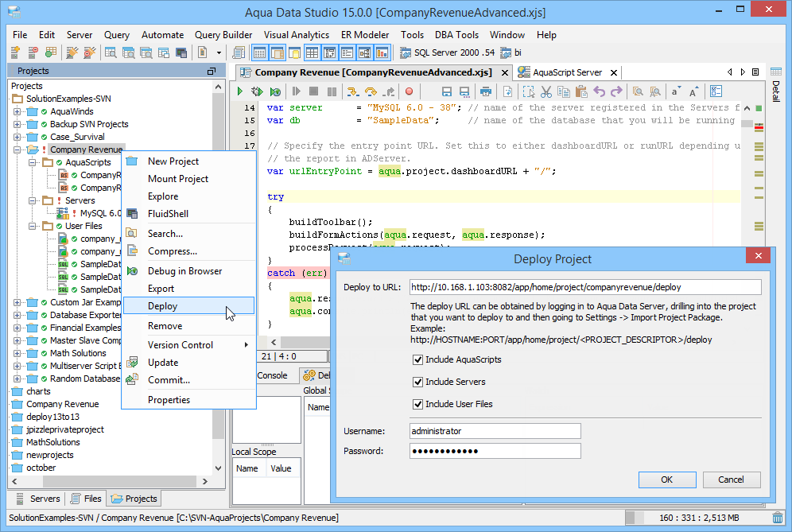
Task: Click the grid table toolbar icon
Action: (x=313, y=52)
